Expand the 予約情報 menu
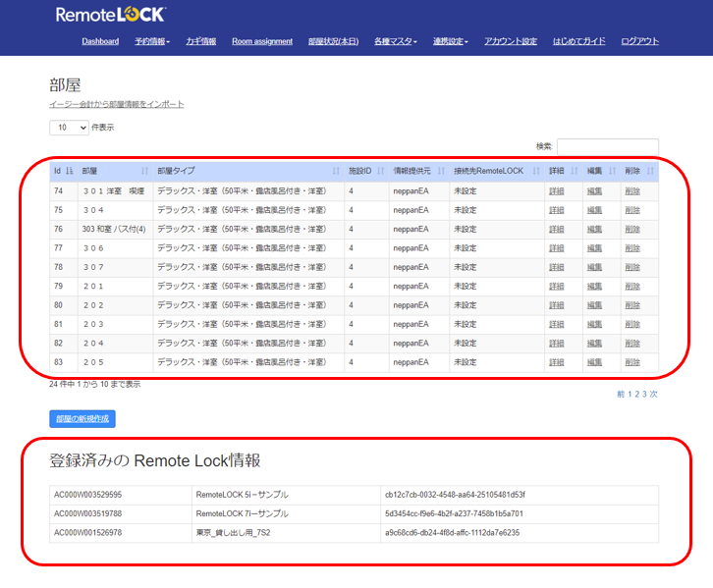 coord(152,41)
